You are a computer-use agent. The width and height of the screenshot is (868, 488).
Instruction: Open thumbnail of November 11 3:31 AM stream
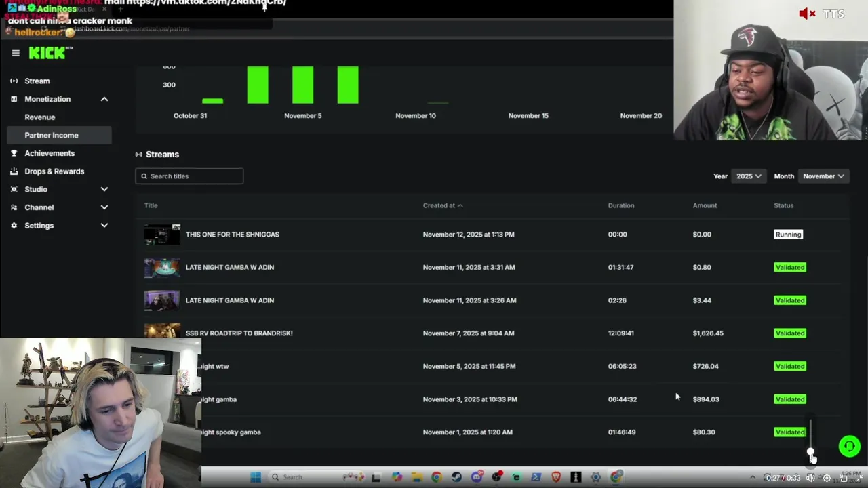click(x=162, y=267)
